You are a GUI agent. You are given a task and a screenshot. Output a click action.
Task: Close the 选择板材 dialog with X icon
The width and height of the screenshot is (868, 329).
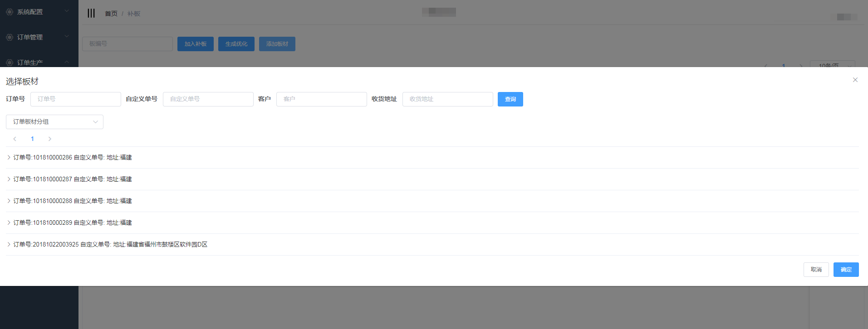[855, 80]
